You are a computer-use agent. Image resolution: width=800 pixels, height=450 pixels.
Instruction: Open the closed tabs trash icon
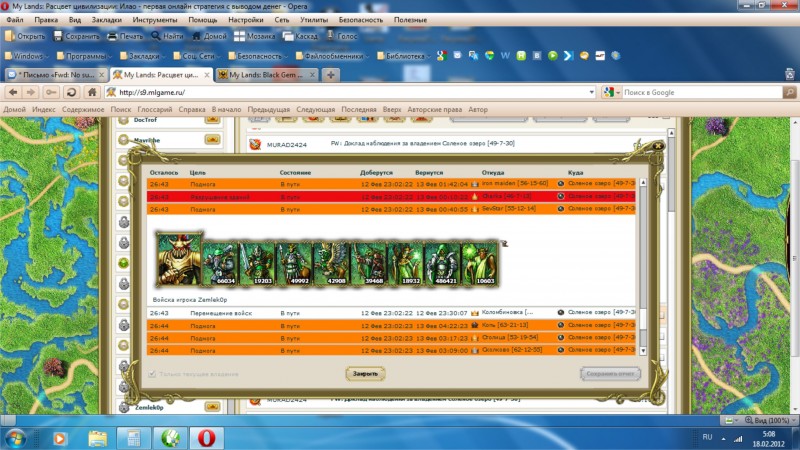tap(789, 74)
